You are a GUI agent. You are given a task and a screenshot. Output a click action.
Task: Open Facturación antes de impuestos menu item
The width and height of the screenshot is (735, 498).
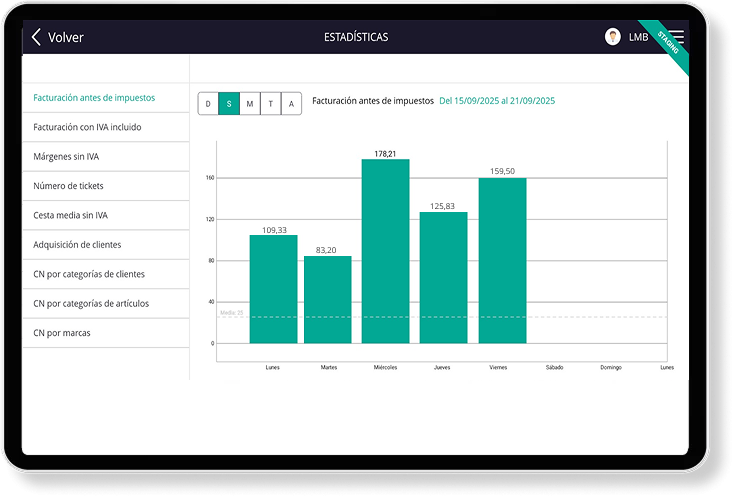[94, 98]
